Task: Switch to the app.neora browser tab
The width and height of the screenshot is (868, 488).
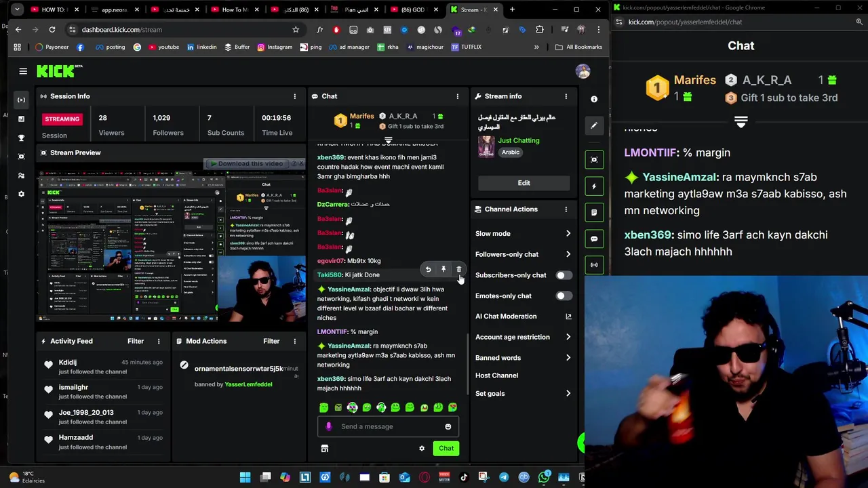Action: coord(115,9)
